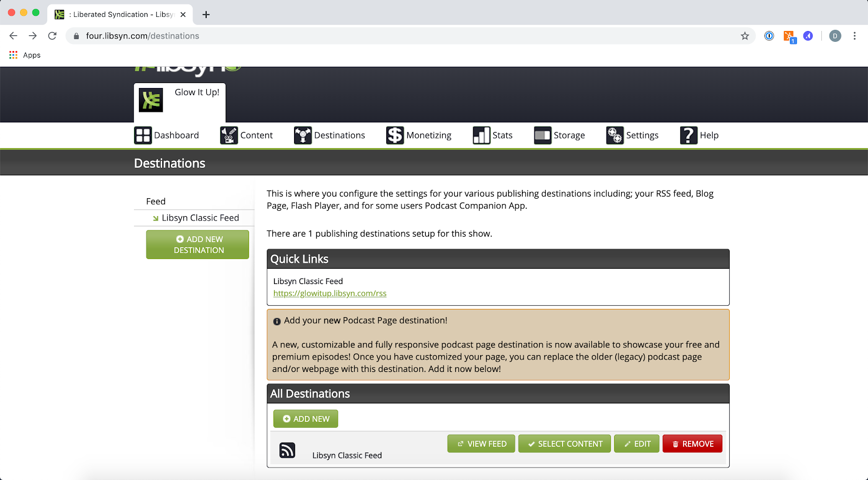Screen dimensions: 868x480
Task: Click the Glow It Up! show name
Action: click(x=197, y=92)
